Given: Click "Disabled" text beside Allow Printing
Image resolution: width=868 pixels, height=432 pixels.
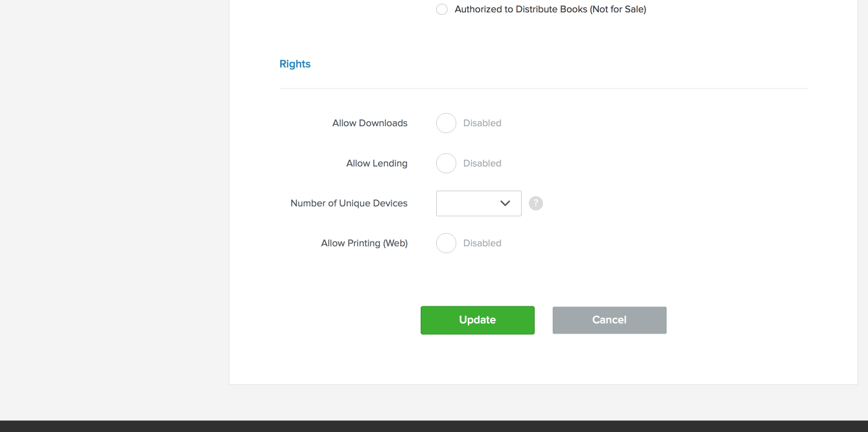Looking at the screenshot, I should click(482, 243).
